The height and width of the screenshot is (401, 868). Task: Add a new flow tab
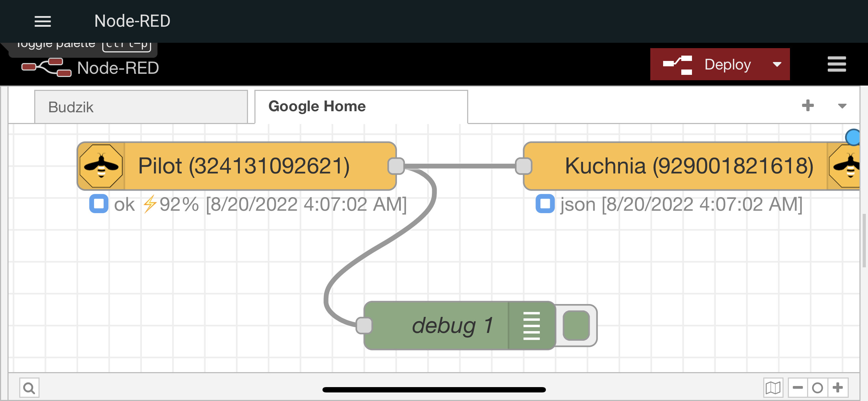[808, 106]
